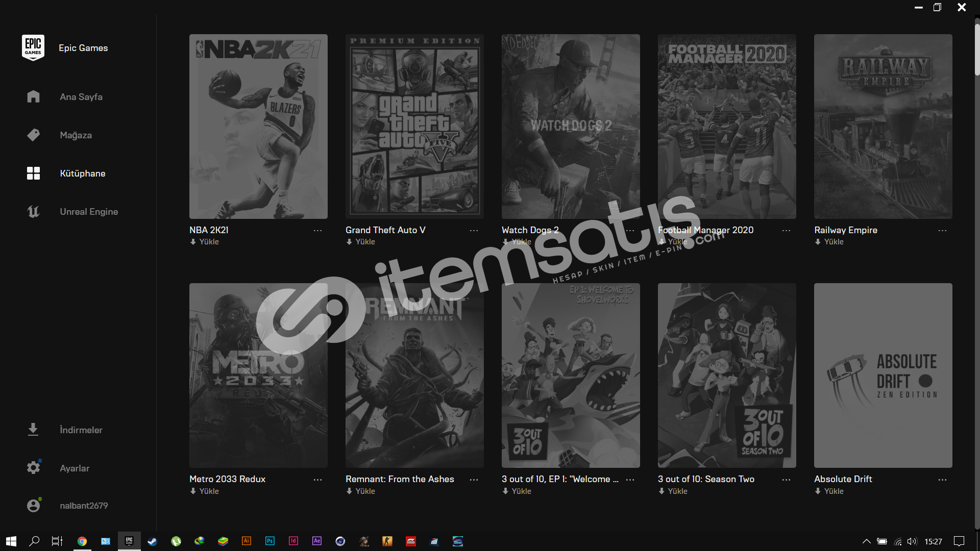Click the nalbant2679 username text
The height and width of the screenshot is (551, 980).
coord(84,506)
